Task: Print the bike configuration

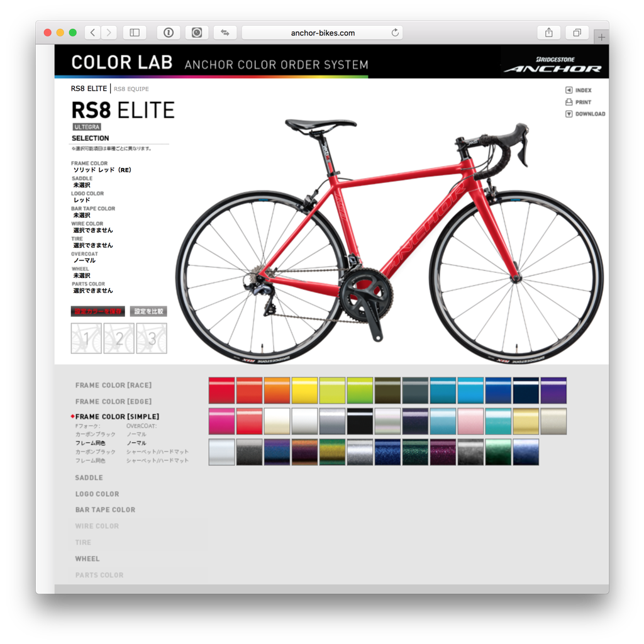Action: coord(579,103)
